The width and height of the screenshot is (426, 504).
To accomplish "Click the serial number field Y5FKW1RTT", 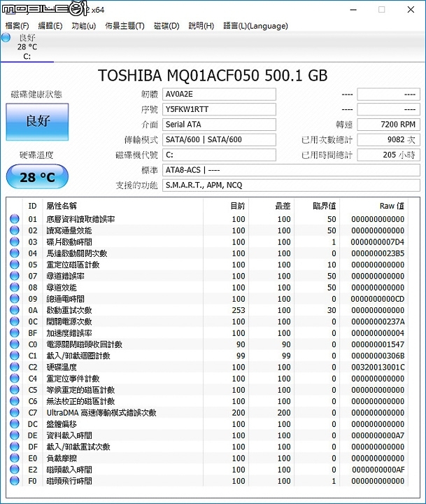I will [219, 109].
